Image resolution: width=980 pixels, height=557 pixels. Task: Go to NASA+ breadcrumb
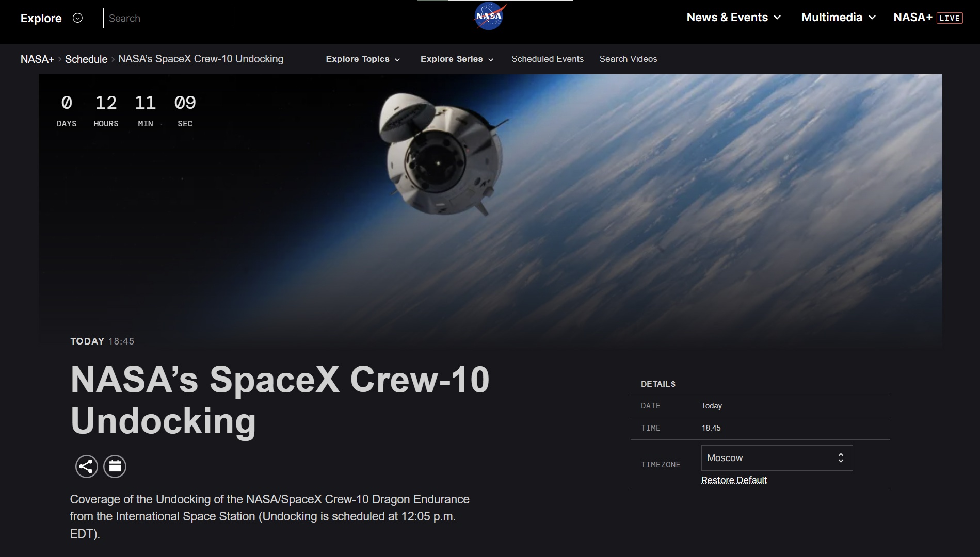[x=37, y=59]
